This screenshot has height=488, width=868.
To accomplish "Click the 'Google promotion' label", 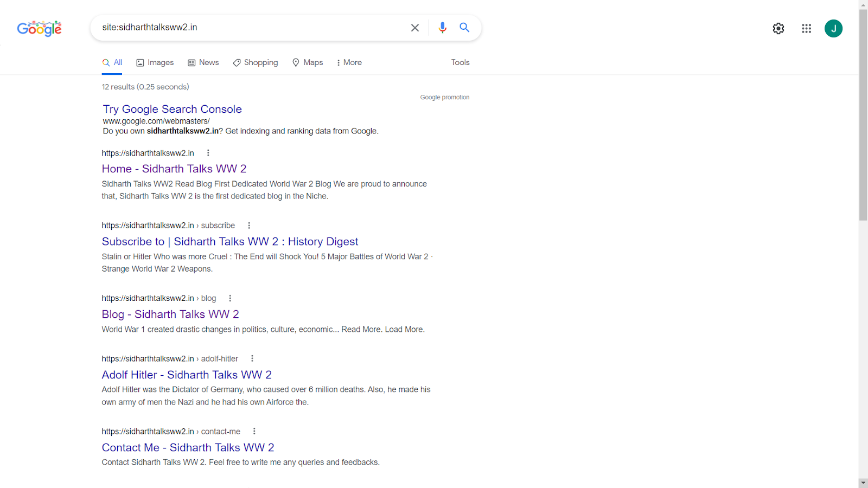I will tap(445, 98).
